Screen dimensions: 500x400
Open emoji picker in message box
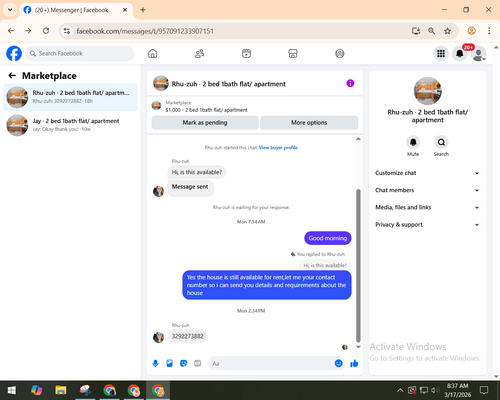pyautogui.click(x=338, y=363)
